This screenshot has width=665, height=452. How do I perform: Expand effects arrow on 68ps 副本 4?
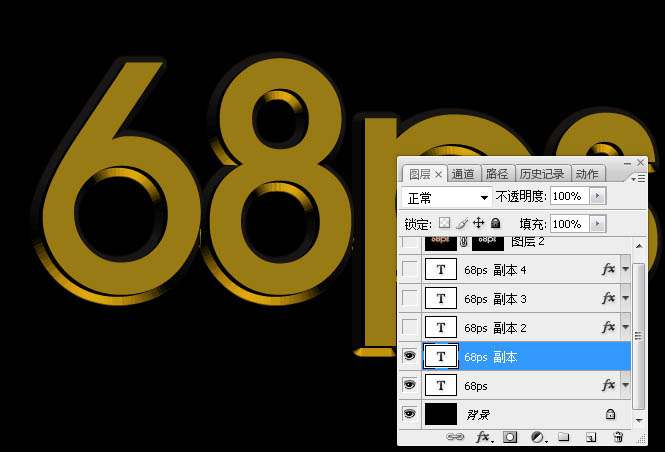coord(626,269)
